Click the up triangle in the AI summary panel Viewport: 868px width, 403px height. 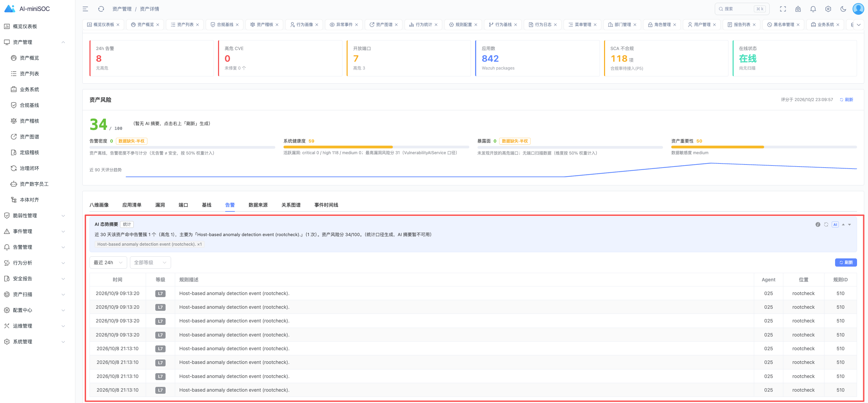(843, 224)
